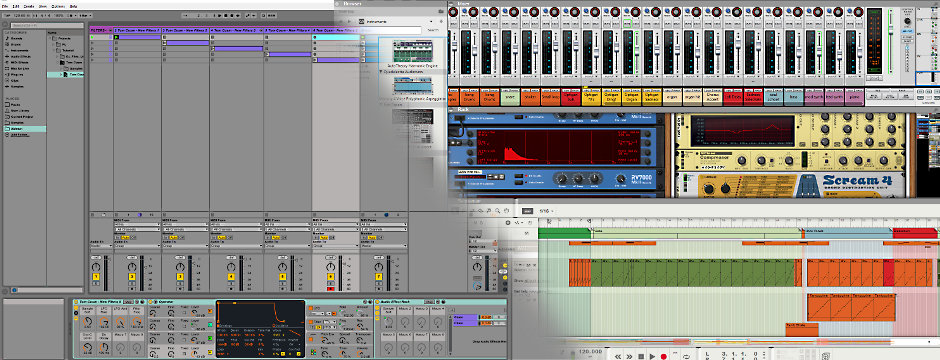
Task: Open Audio To dropdown on track 7
Action: point(383,246)
